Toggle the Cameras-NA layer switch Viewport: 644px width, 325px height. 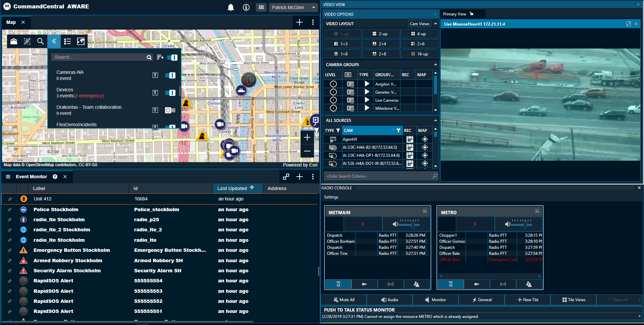170,75
